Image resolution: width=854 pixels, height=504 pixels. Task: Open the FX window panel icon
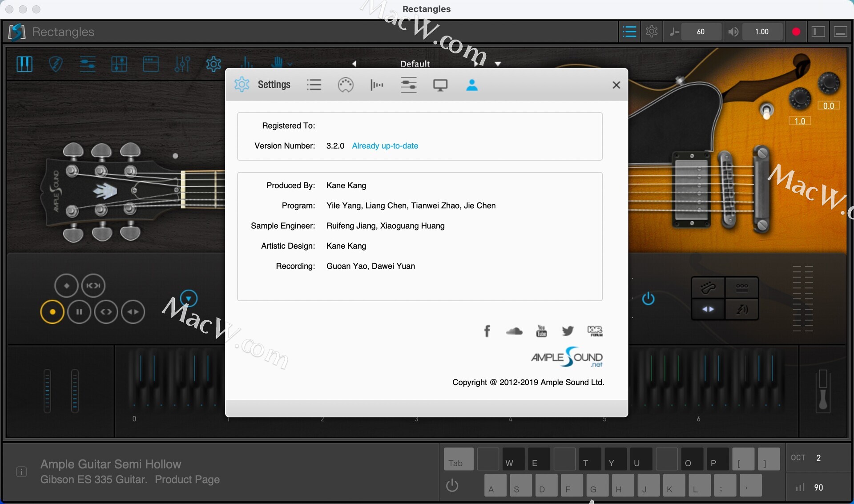(x=151, y=64)
